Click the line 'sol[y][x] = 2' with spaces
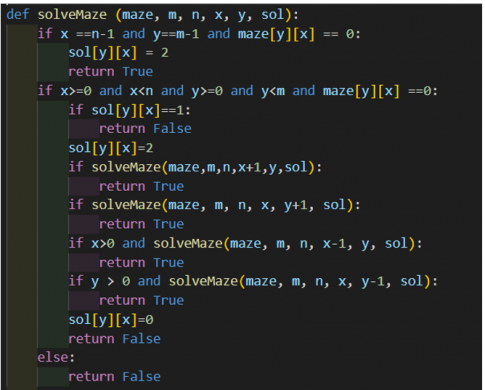Image resolution: width=485 pixels, height=390 pixels. point(119,53)
